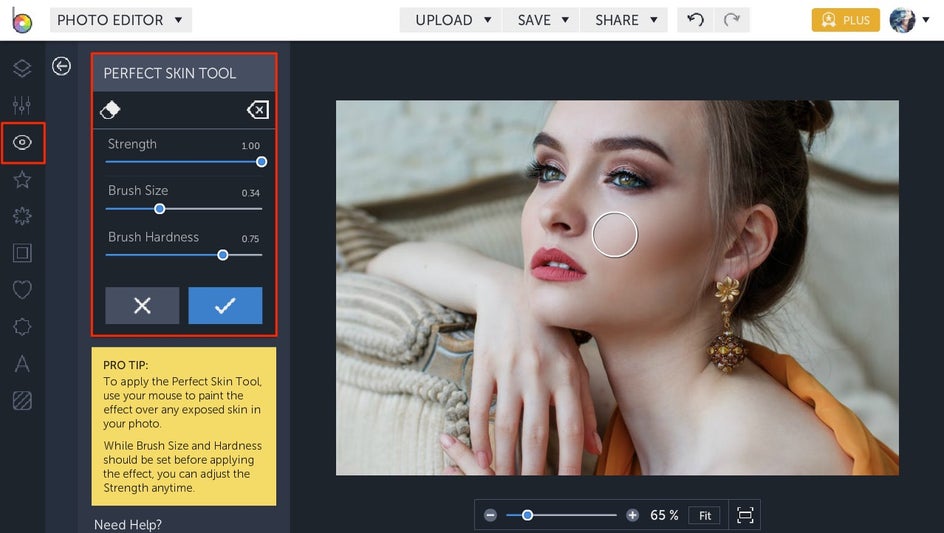Click the back arrow beside the tool panel
Viewport: 944px width, 533px height.
click(62, 66)
